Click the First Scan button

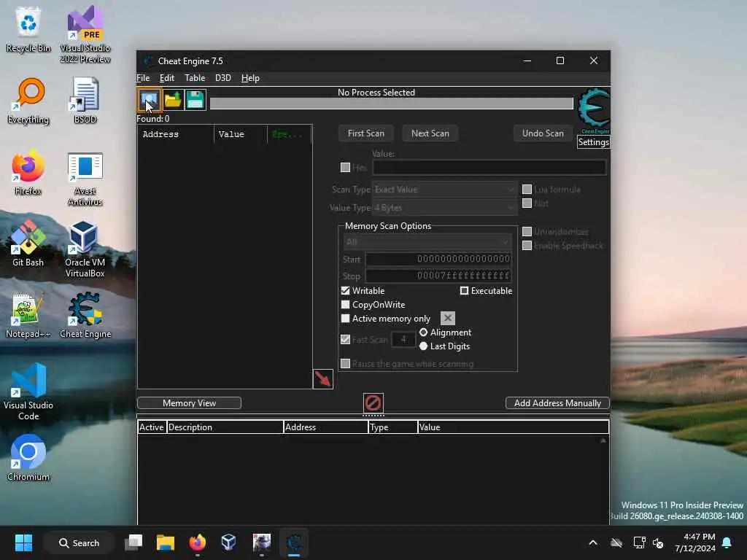[x=366, y=133]
